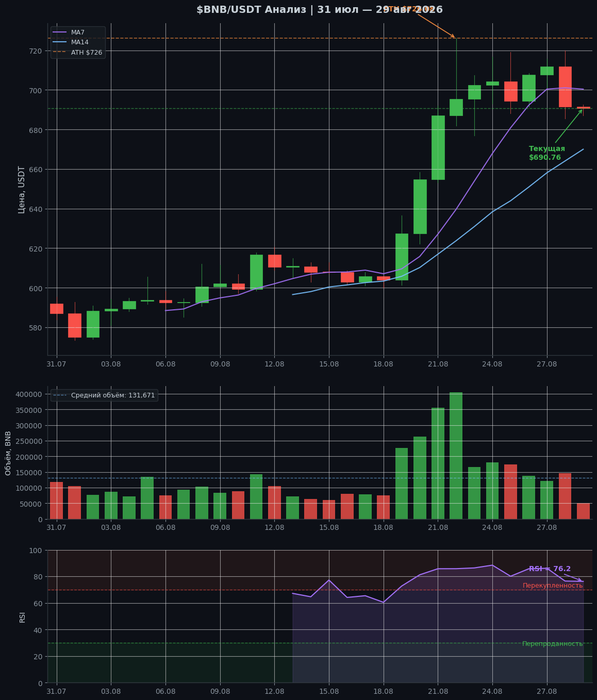
Task: Click the 50000 volume axis tick
Action: click(31, 504)
